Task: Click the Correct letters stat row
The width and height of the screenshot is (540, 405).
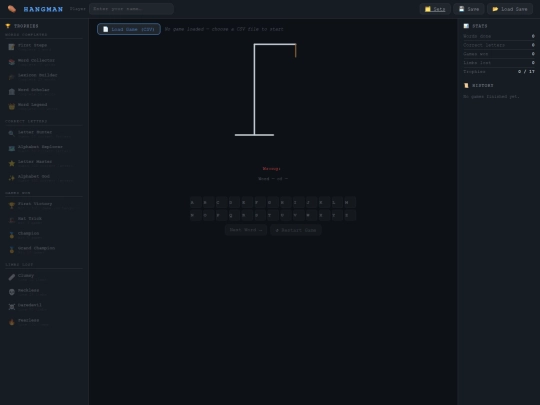Action: tap(499, 45)
